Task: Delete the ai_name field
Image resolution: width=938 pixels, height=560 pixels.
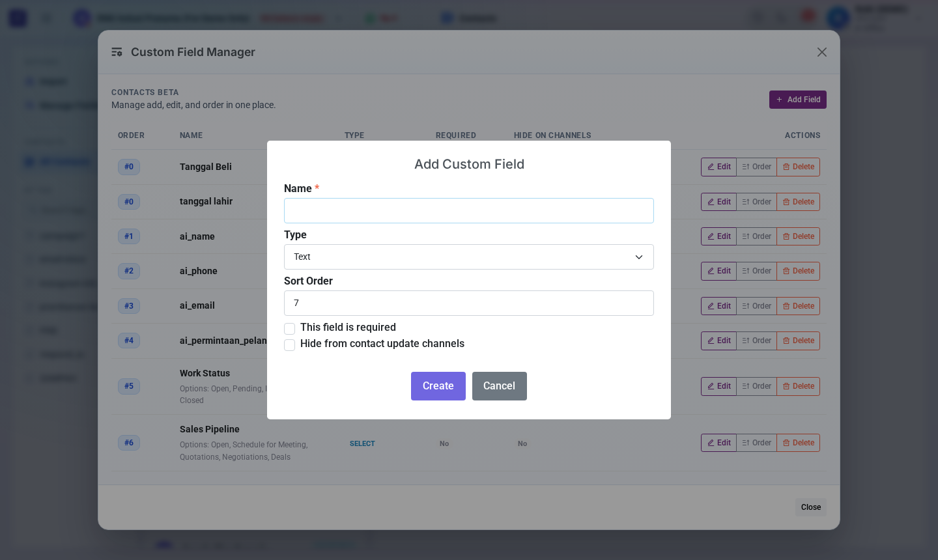Action: 799,236
